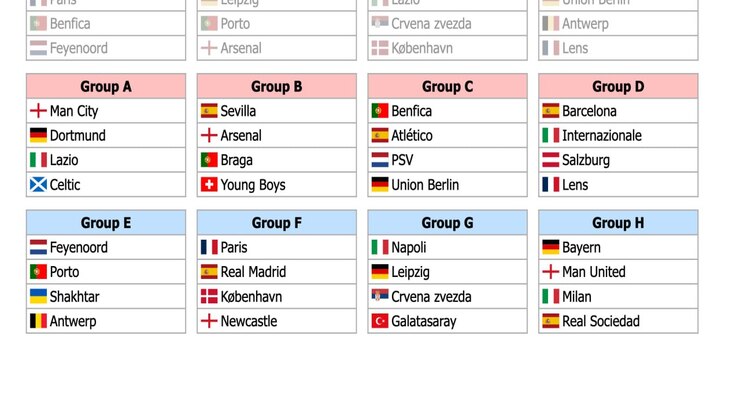Click the Austria flag beside Salzburg
The height and width of the screenshot is (411, 740).
click(550, 160)
